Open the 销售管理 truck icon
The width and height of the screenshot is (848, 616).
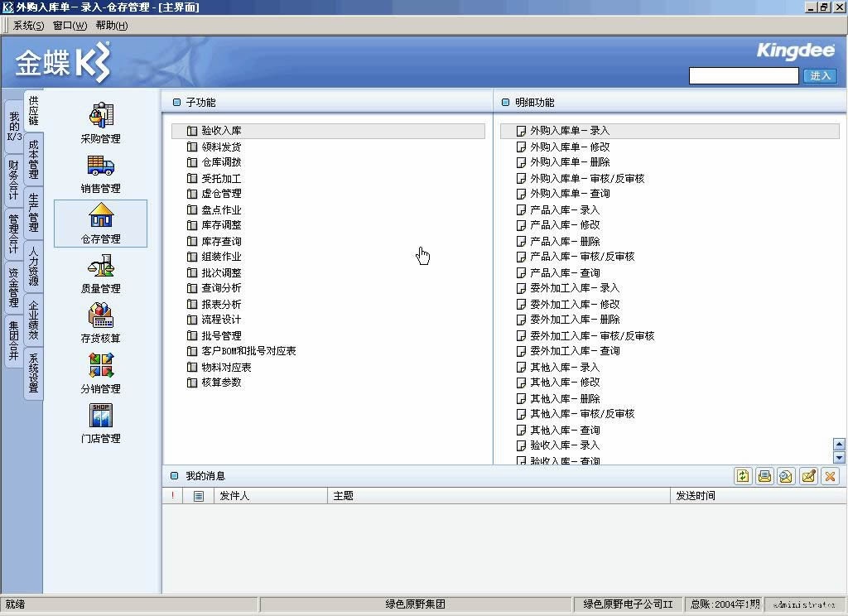101,166
